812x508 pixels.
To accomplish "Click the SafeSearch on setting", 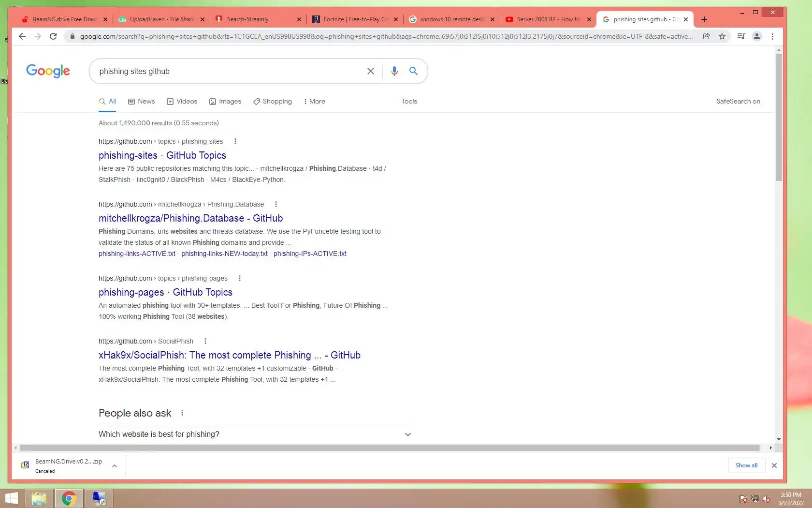I will (x=738, y=101).
